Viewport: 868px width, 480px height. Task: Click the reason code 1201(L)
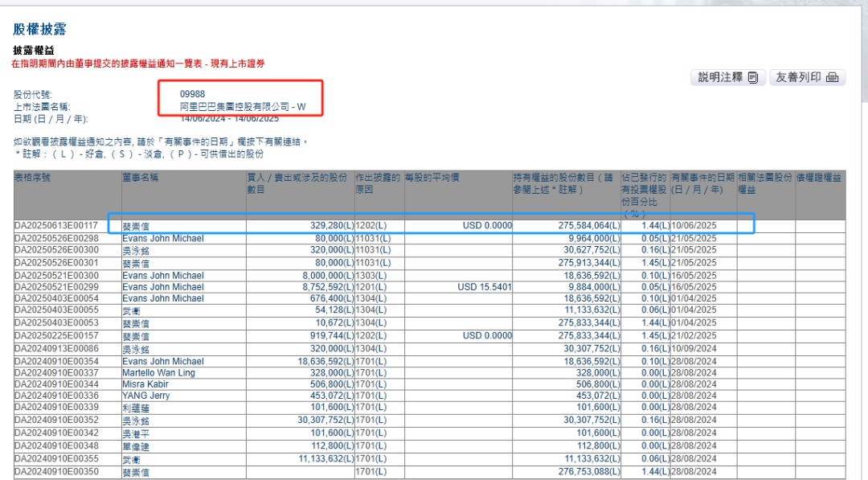[371, 287]
